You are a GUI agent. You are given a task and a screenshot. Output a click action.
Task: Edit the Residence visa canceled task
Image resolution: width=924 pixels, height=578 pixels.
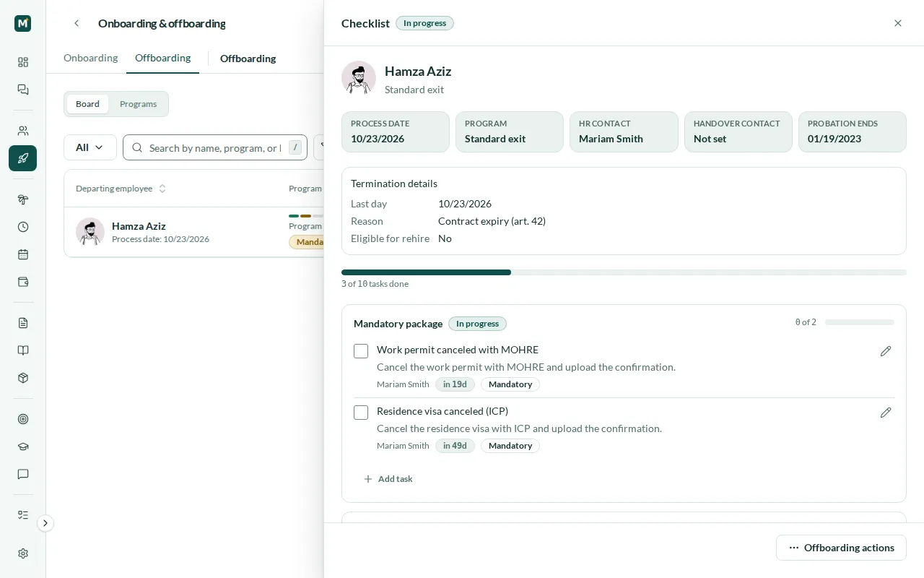[886, 413]
